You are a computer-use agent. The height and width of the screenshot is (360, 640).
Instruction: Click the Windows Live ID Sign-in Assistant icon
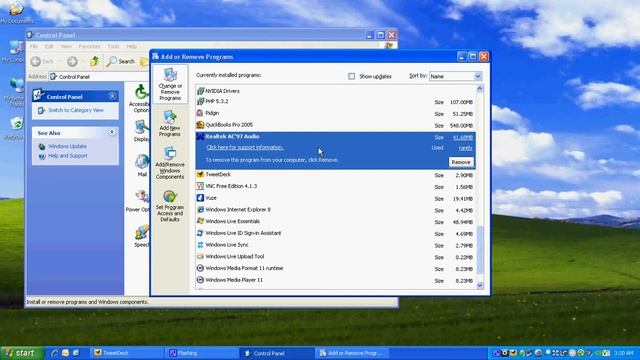pyautogui.click(x=200, y=233)
